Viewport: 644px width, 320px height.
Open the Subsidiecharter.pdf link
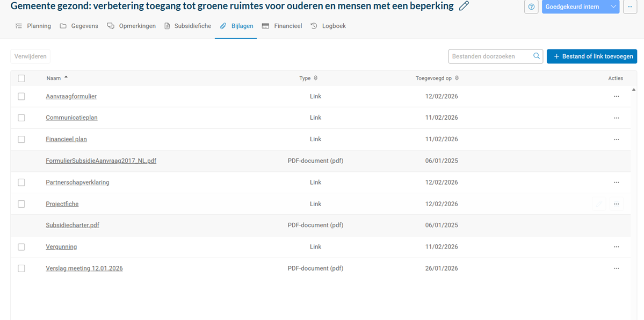pyautogui.click(x=73, y=226)
